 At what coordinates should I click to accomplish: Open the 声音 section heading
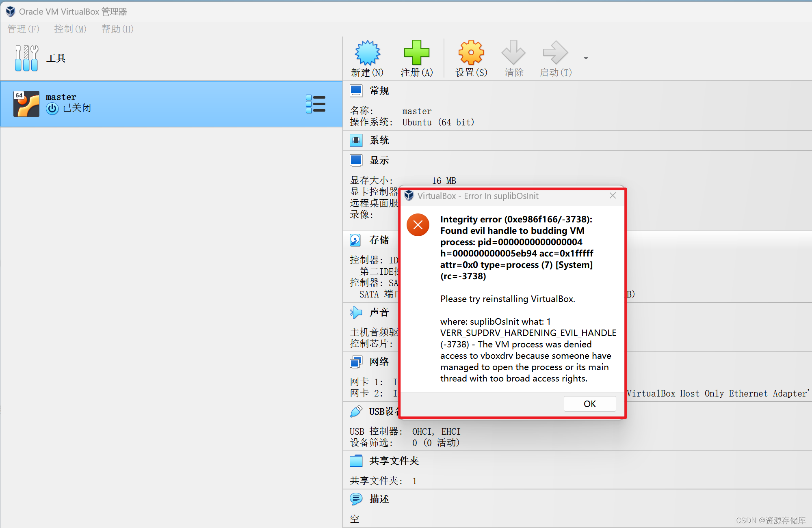(x=379, y=312)
